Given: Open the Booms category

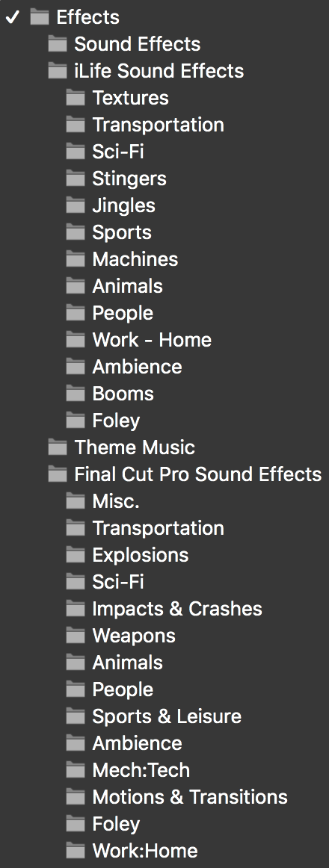Looking at the screenshot, I should click(123, 394).
